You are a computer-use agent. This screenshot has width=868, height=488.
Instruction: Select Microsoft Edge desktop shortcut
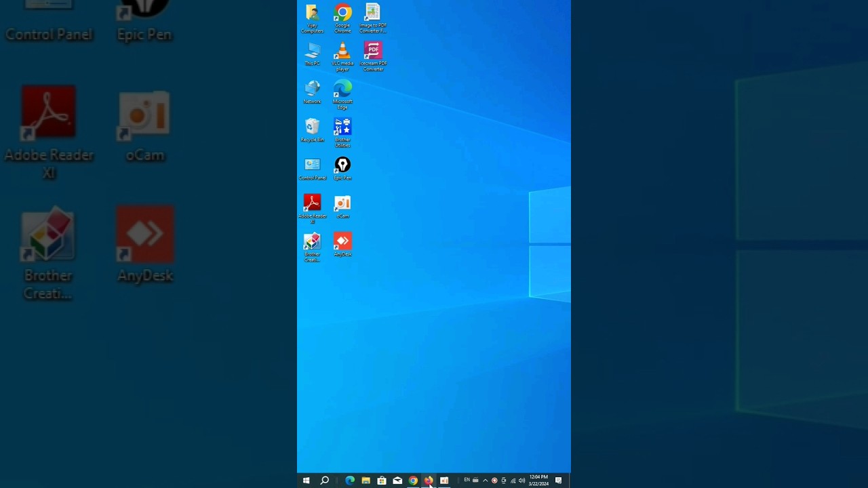pyautogui.click(x=342, y=95)
